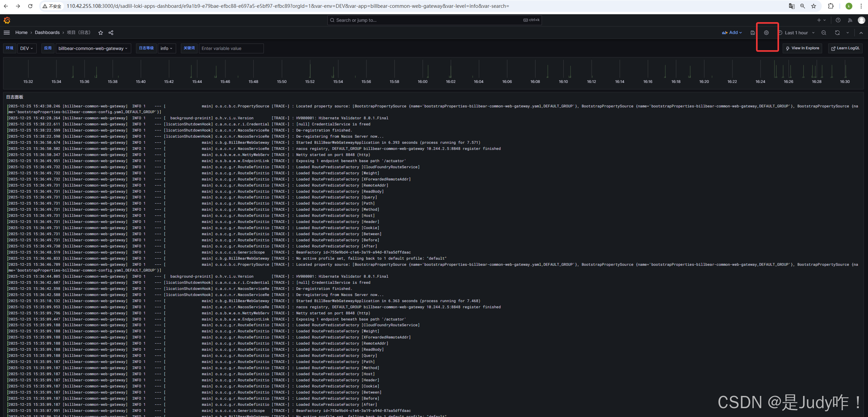
Task: Star this dashboard as favorite
Action: [x=101, y=33]
